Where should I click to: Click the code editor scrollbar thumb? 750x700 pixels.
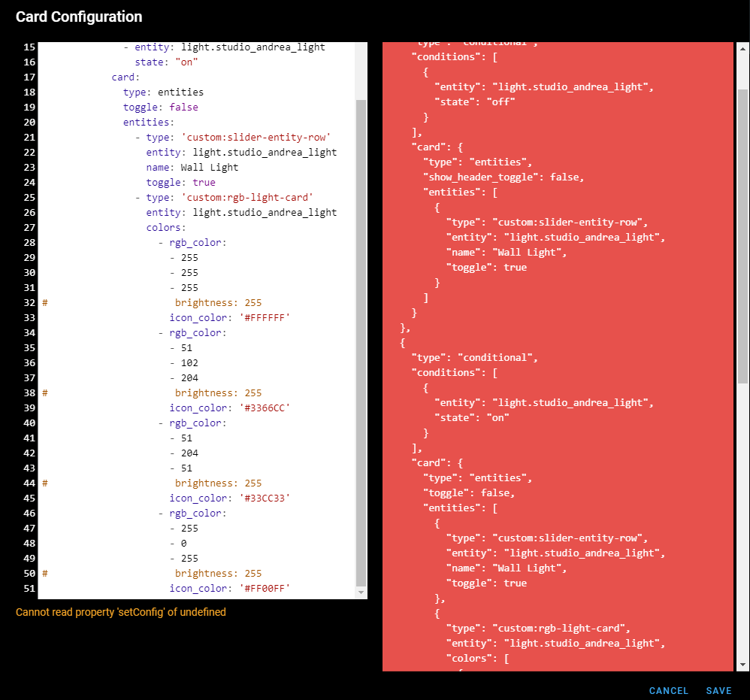point(361,343)
